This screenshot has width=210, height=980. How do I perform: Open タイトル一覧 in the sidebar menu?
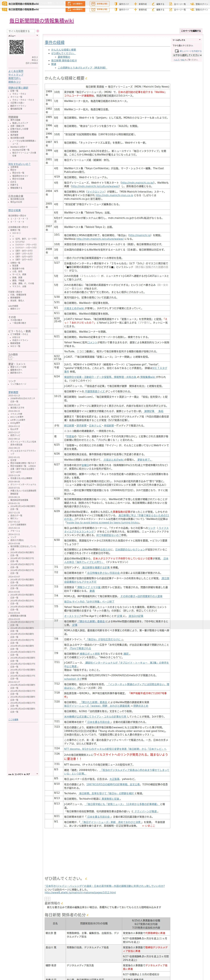(x=16, y=97)
